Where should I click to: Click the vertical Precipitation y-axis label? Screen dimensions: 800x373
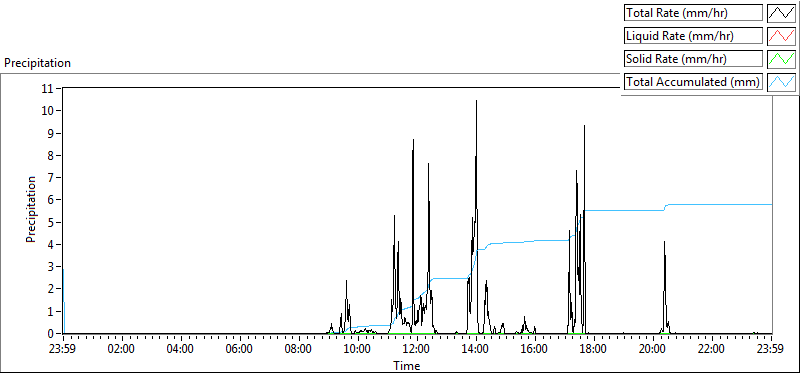pyautogui.click(x=31, y=209)
